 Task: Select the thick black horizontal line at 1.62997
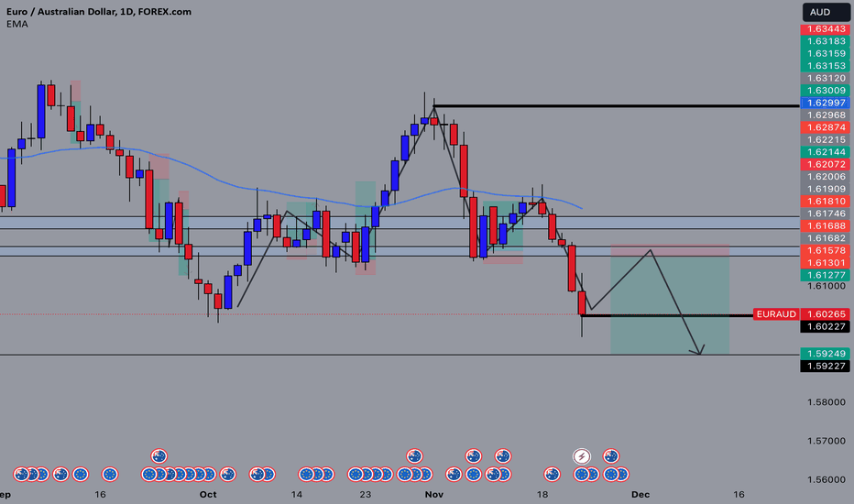click(616, 105)
